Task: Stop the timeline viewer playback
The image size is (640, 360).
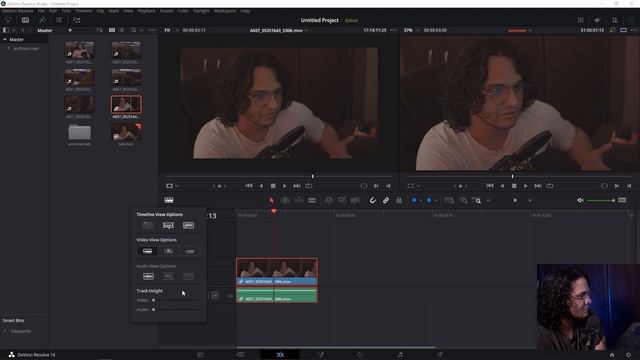Action: pyautogui.click(x=514, y=186)
